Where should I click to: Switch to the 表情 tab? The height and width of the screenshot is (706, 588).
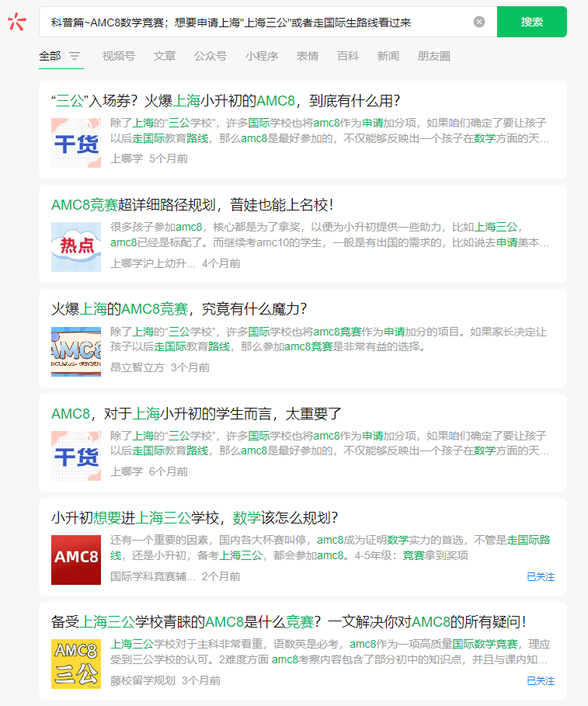[x=308, y=56]
